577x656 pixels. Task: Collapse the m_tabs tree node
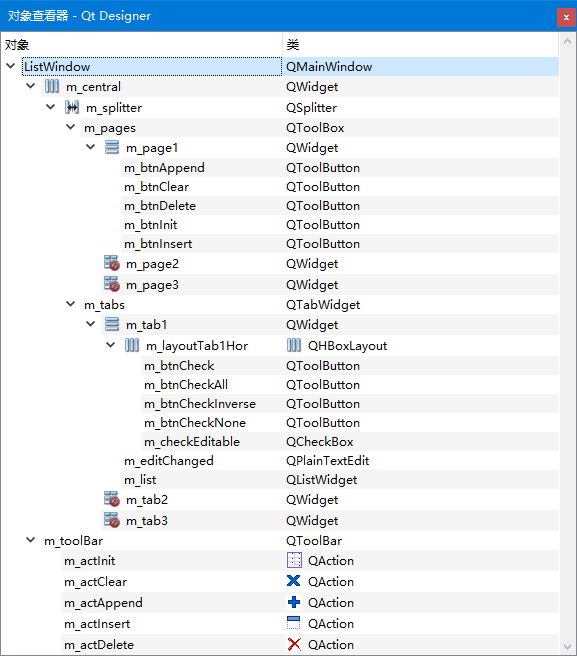coord(71,304)
